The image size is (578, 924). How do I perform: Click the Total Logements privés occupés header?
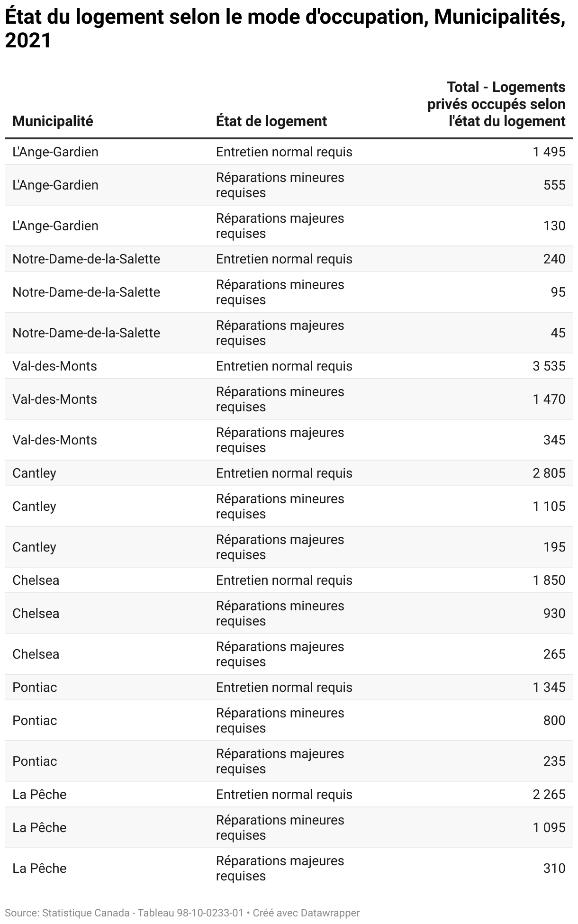coord(497,104)
